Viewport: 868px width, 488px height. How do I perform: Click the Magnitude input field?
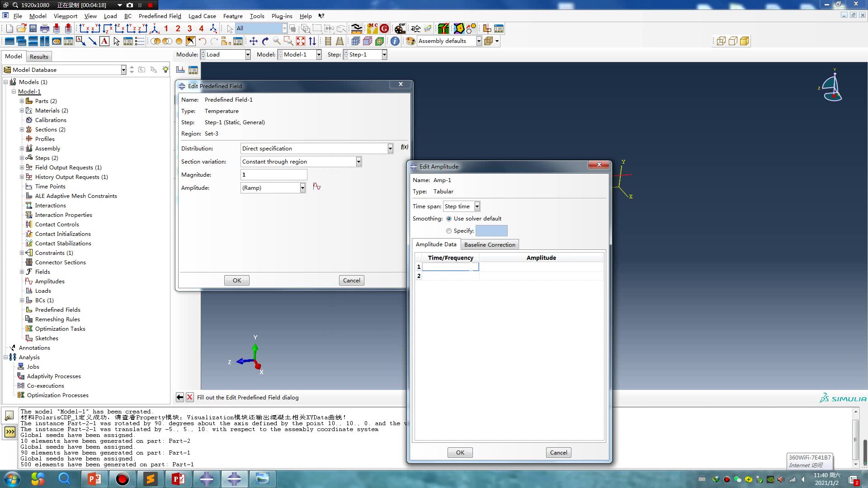pyautogui.click(x=274, y=175)
